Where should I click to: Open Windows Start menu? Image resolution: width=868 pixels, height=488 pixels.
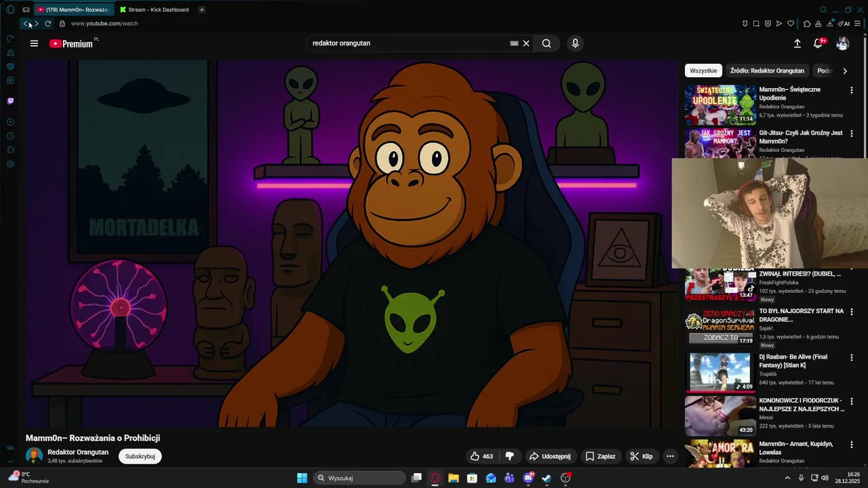pyautogui.click(x=302, y=478)
